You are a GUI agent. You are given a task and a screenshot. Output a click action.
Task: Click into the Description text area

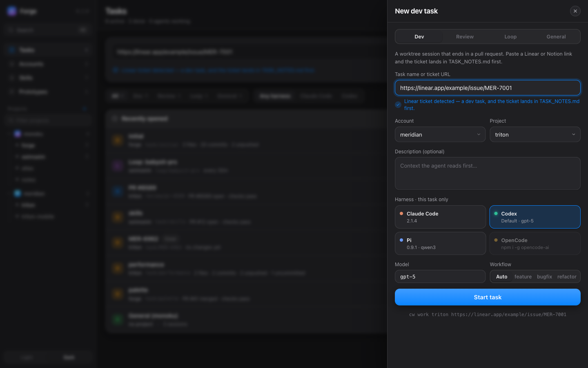(x=488, y=173)
